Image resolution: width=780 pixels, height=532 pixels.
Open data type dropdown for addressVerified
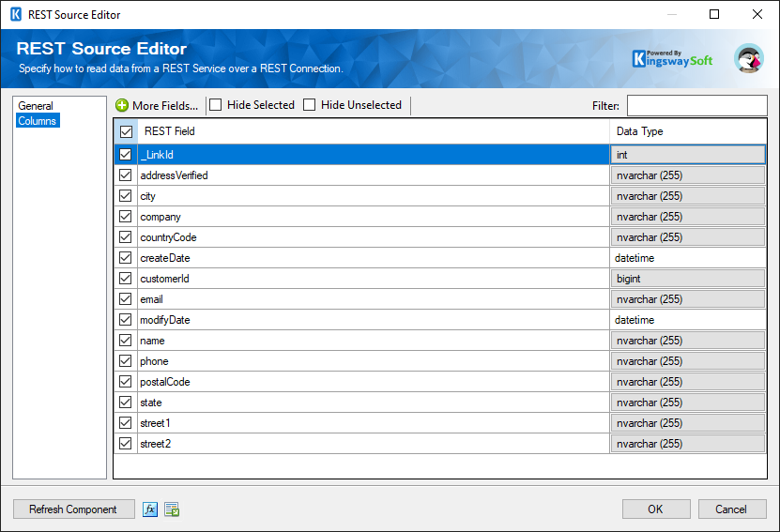[688, 175]
